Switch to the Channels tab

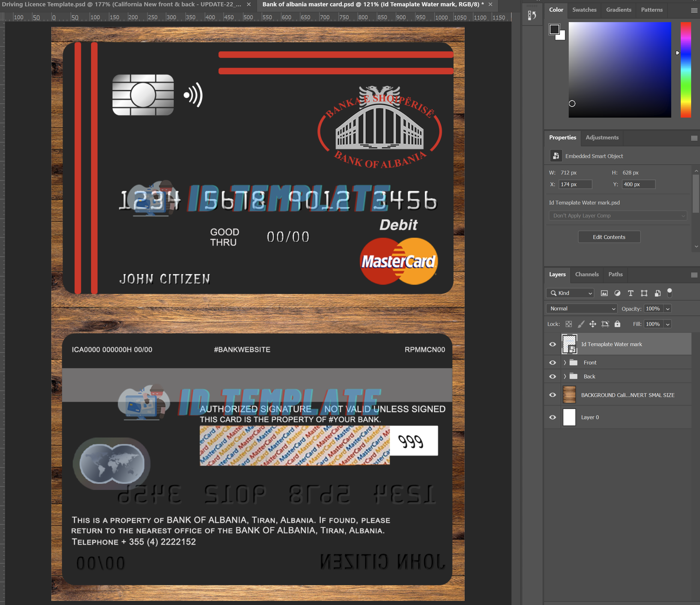[x=587, y=274]
